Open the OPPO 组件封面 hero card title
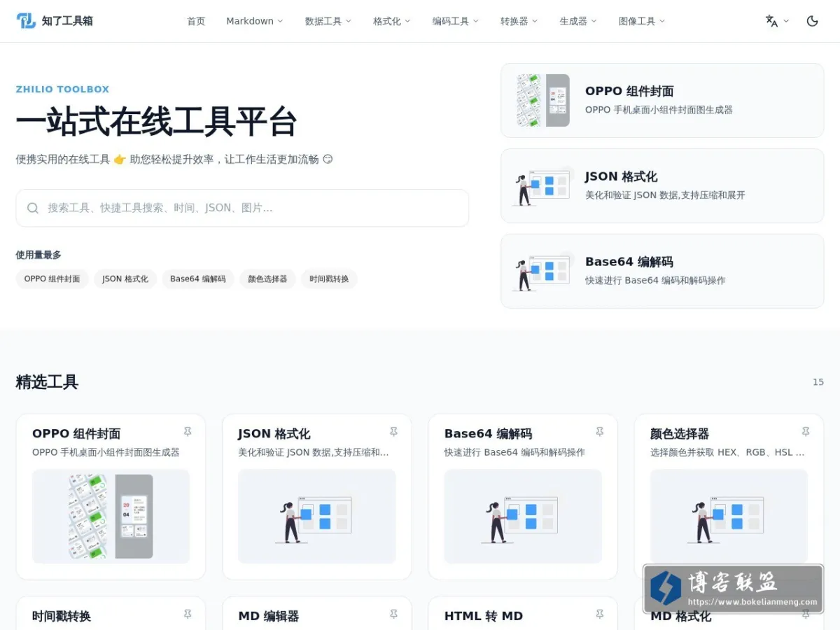The width and height of the screenshot is (840, 630). click(629, 91)
